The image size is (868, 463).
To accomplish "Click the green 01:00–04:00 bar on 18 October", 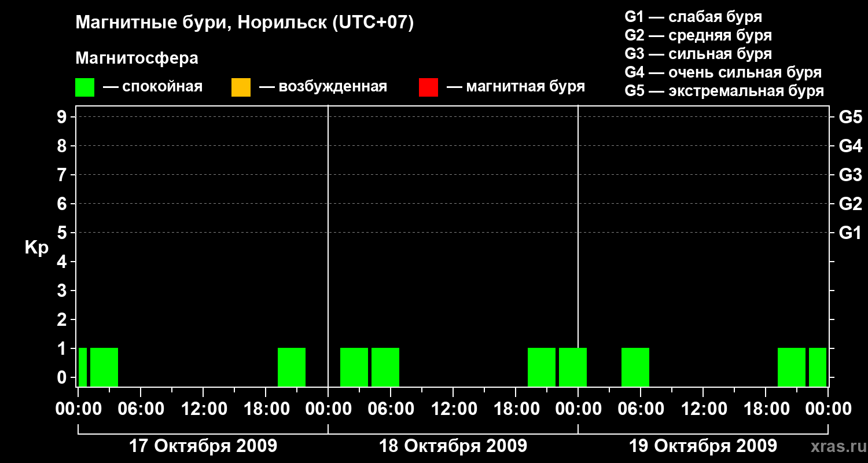I will (354, 367).
